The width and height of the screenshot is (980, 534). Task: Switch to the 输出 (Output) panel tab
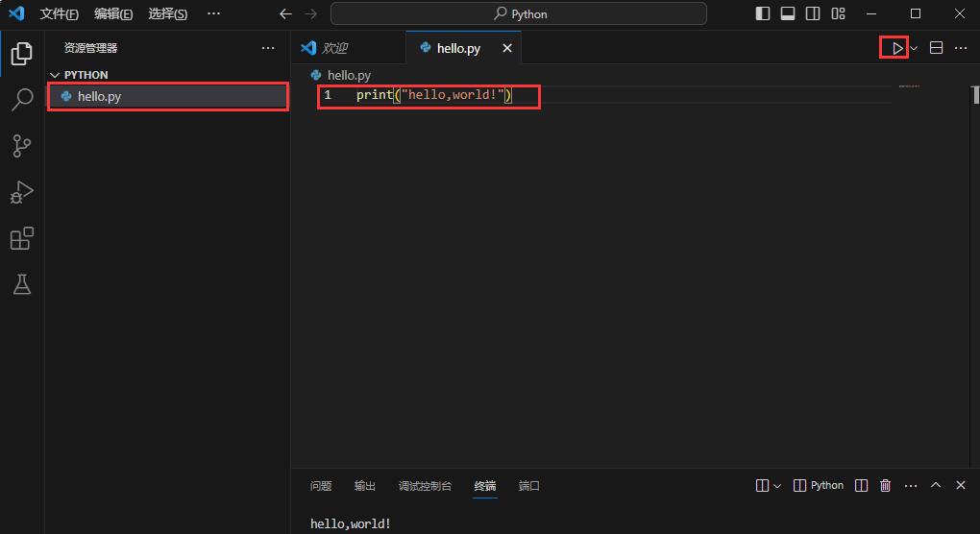pyautogui.click(x=365, y=486)
